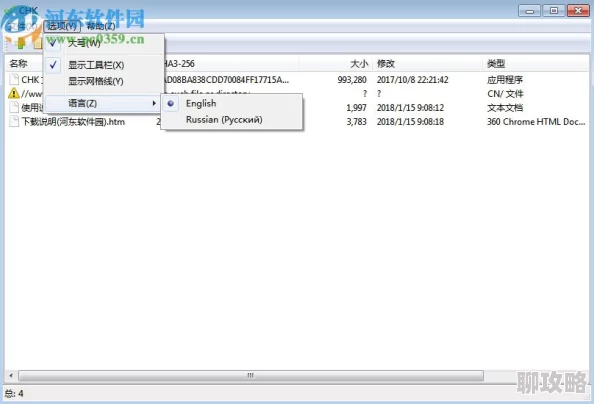Click size value 1,997
Viewport: 594px width, 404px height.
[356, 108]
